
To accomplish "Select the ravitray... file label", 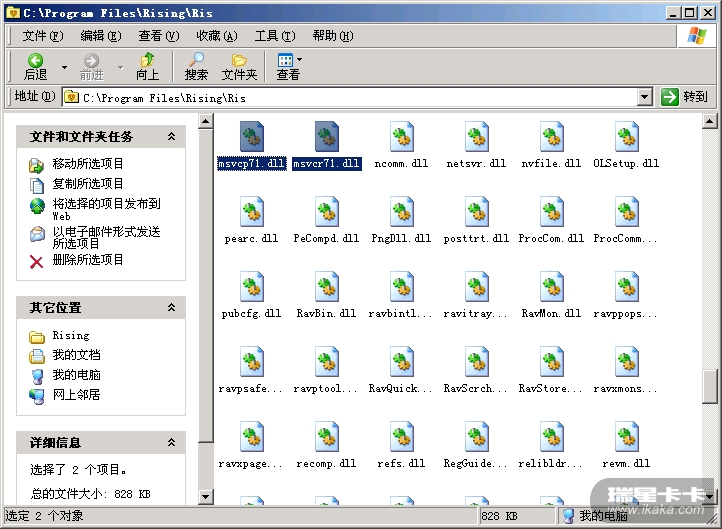I will pyautogui.click(x=476, y=314).
